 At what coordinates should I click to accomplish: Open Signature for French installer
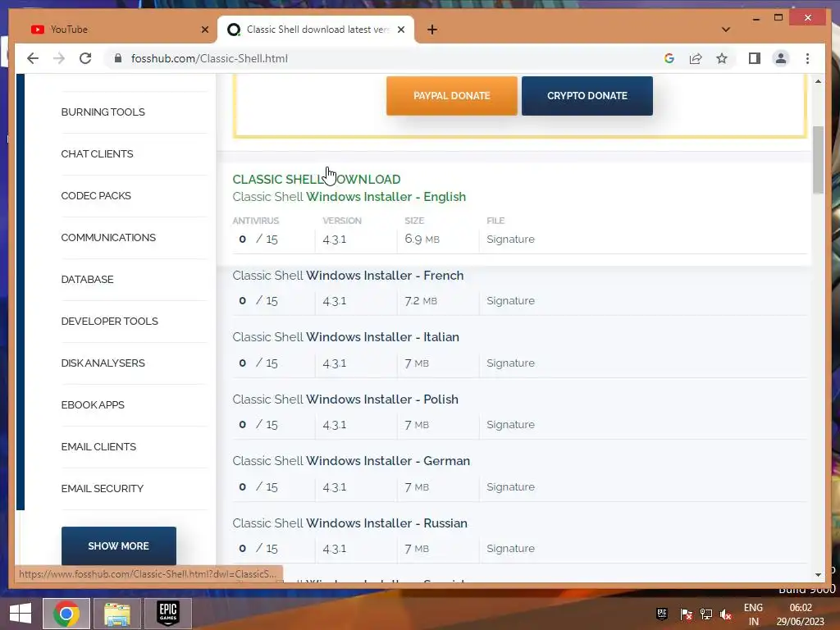pos(510,300)
